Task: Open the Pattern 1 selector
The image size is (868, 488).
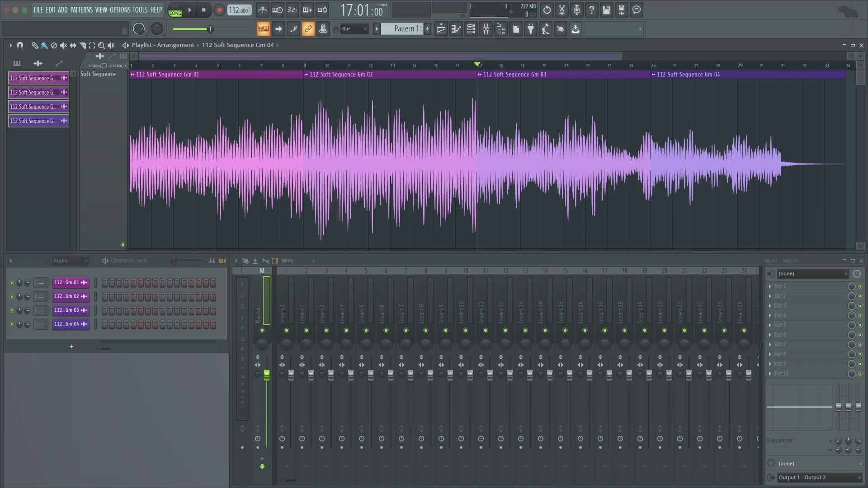Action: pyautogui.click(x=403, y=29)
